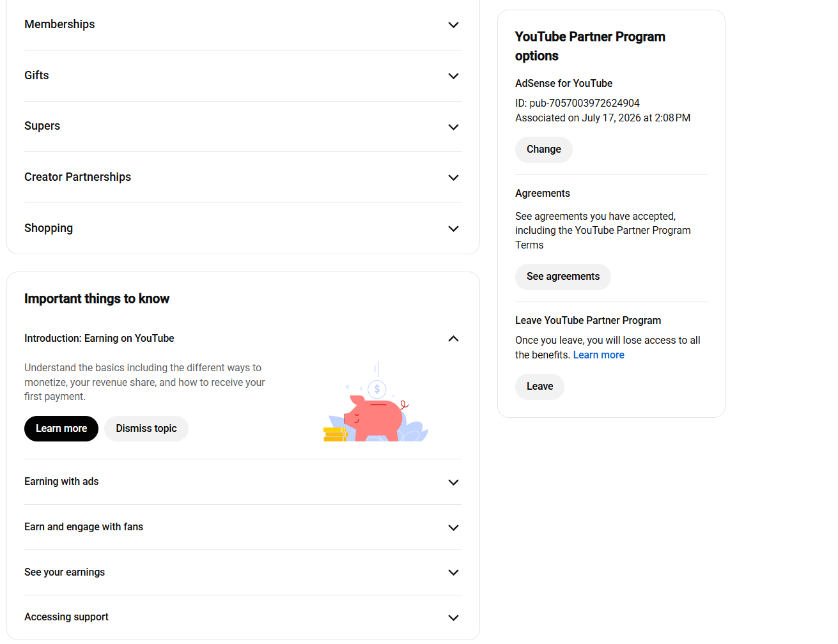
Task: Click the Earn and engage with fans title
Action: pyautogui.click(x=84, y=527)
